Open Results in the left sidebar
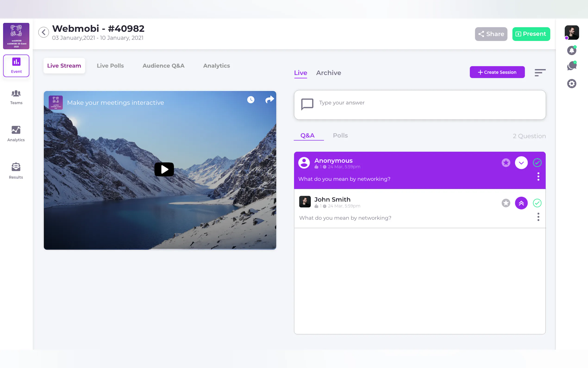This screenshot has width=588, height=368. click(16, 171)
